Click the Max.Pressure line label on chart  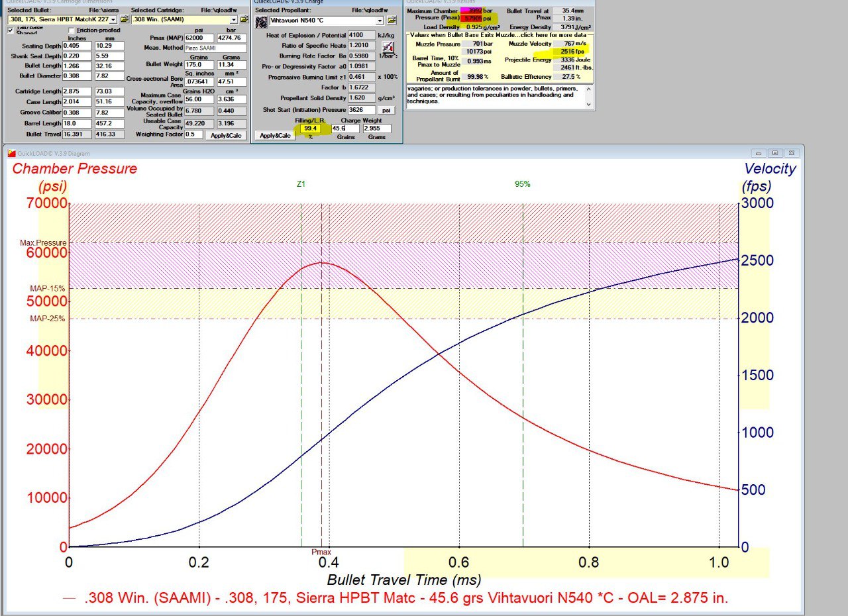click(x=43, y=243)
